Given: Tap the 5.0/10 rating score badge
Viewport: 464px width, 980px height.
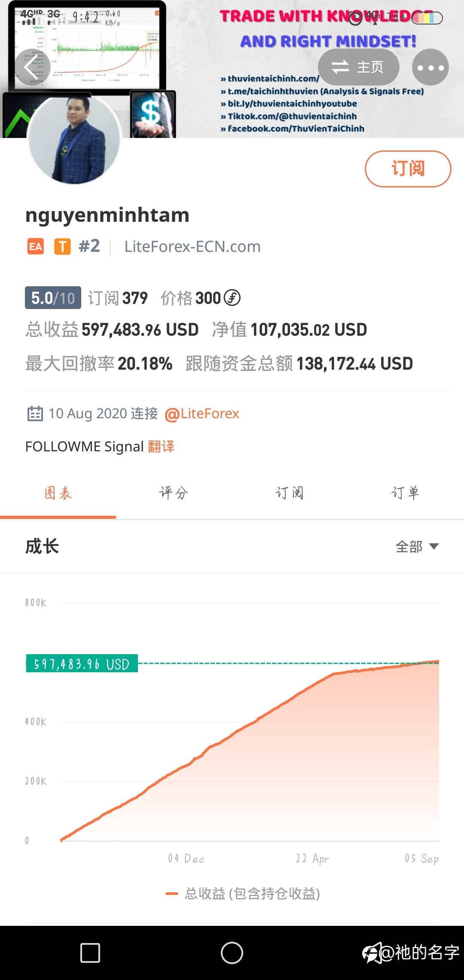Looking at the screenshot, I should click(x=53, y=297).
